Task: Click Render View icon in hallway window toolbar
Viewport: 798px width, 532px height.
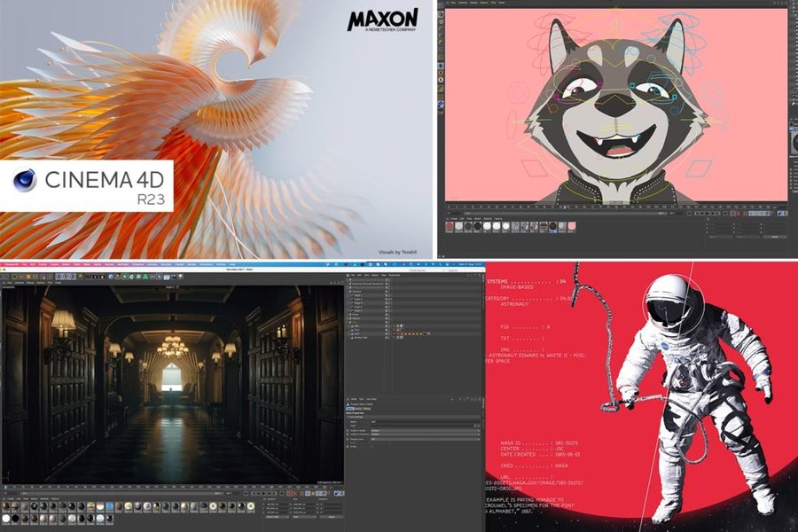Action: tap(88, 277)
